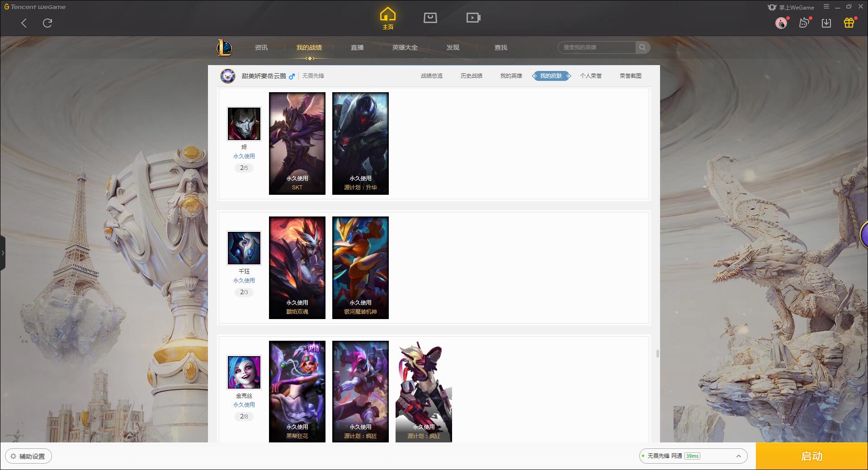Open 我的英雄 sub-tab
This screenshot has height=470, width=868.
(x=511, y=76)
